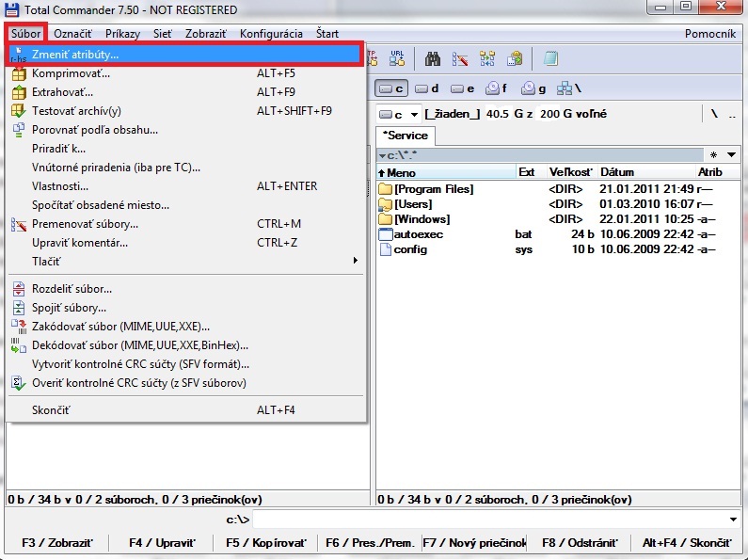Click the config file icon
The width and height of the screenshot is (748, 560).
coord(385,249)
